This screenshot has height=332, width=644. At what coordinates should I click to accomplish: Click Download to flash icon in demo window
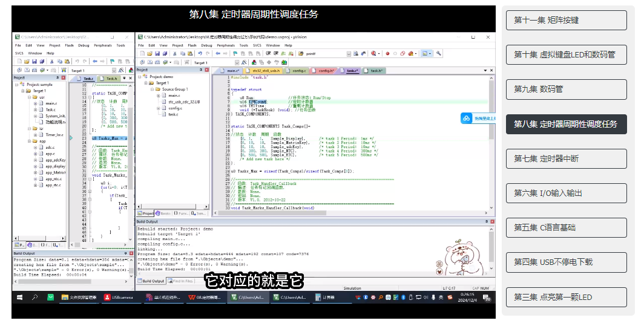point(186,62)
